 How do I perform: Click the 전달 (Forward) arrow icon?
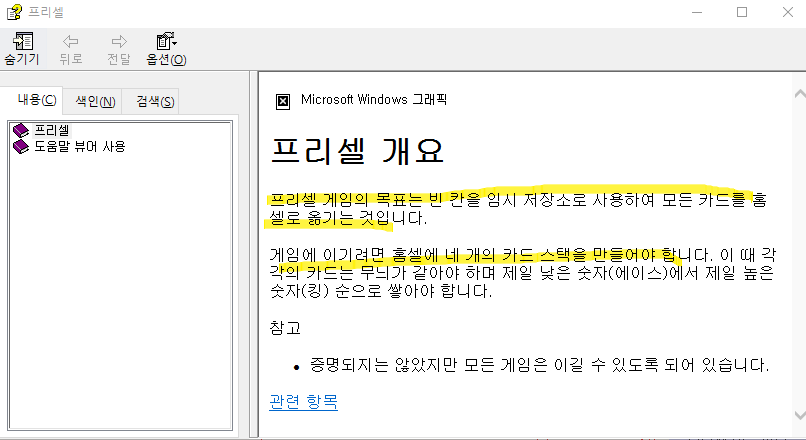pyautogui.click(x=119, y=41)
